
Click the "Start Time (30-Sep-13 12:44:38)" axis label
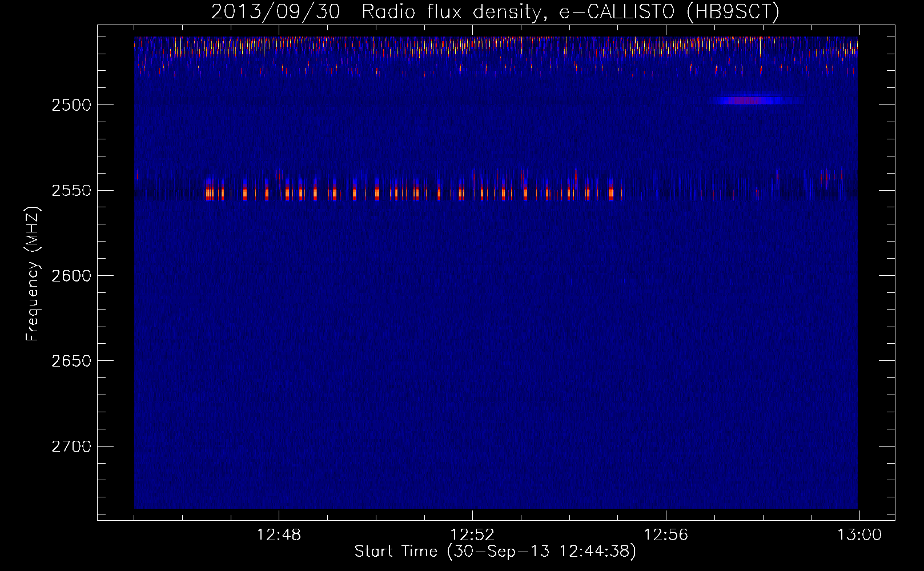coord(495,552)
